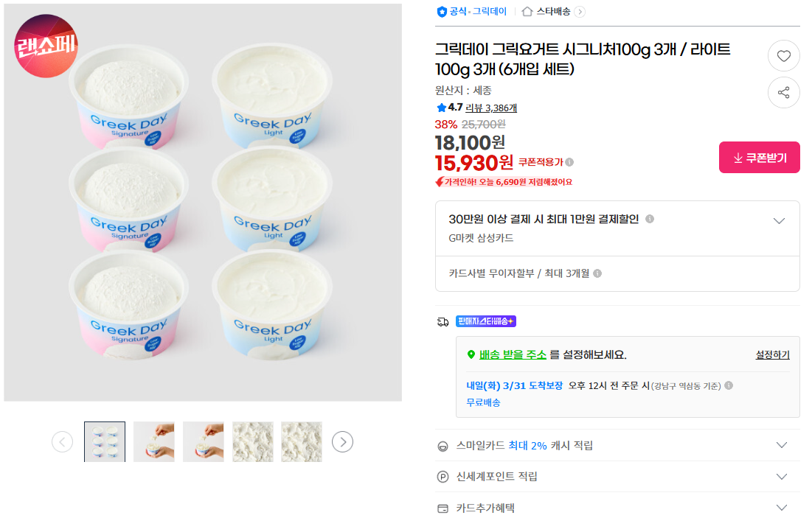
Task: Open the 리뷰 3,386개 reviews link
Action: (x=491, y=108)
